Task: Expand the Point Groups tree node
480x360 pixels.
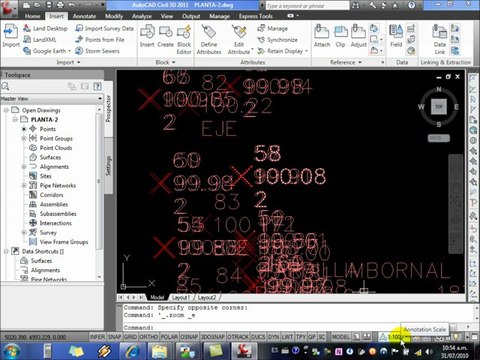Action: pyautogui.click(x=24, y=138)
